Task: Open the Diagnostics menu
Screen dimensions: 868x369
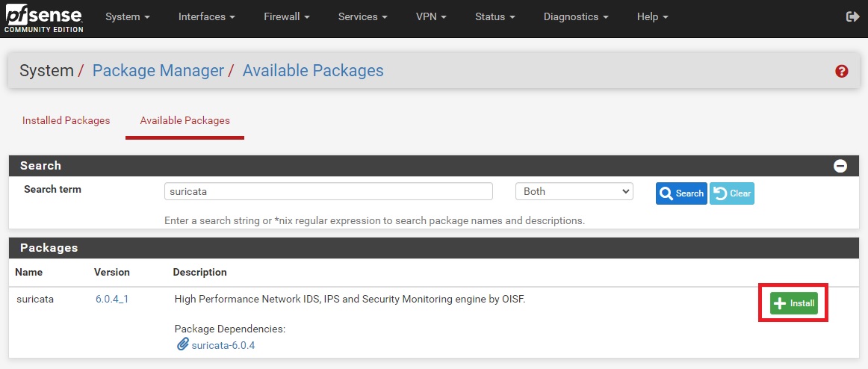Action: pyautogui.click(x=576, y=16)
